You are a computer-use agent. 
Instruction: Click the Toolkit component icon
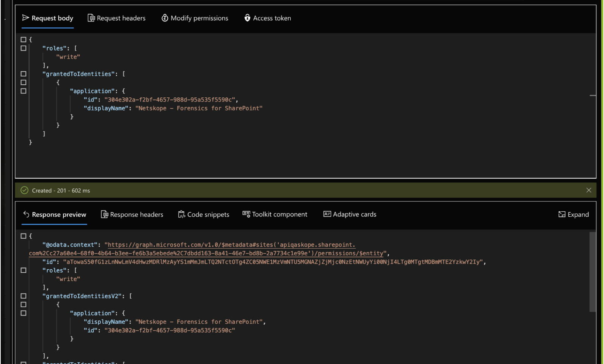(x=246, y=214)
